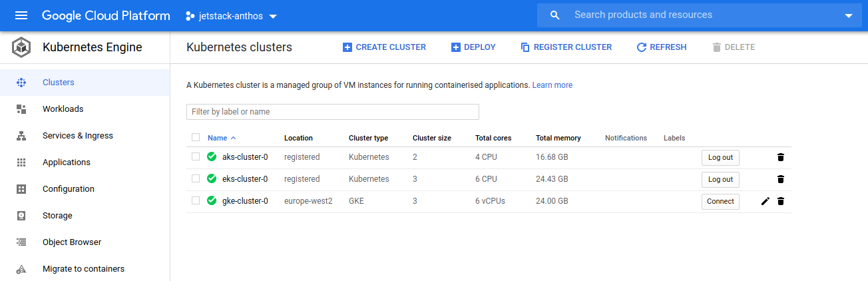Delete aks-cluster-0 with its trash icon
868x281 pixels.
click(781, 157)
